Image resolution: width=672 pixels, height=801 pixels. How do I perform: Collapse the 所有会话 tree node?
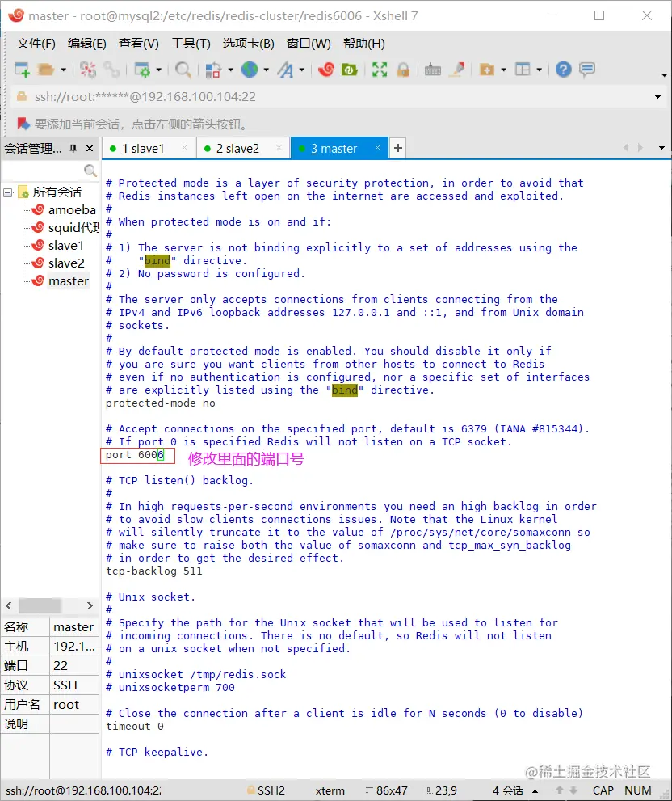(x=7, y=192)
